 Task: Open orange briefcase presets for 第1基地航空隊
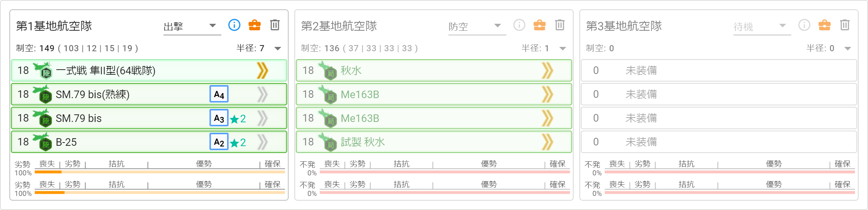[x=255, y=25]
